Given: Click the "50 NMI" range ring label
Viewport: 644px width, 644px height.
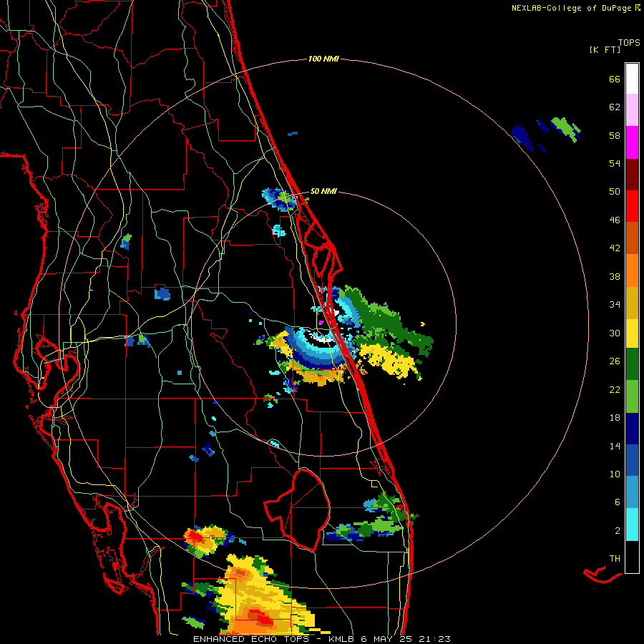Looking at the screenshot, I should [323, 191].
